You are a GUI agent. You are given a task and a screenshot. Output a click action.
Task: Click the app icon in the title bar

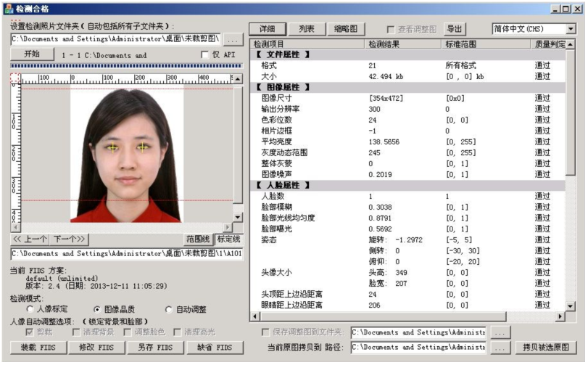point(9,8)
